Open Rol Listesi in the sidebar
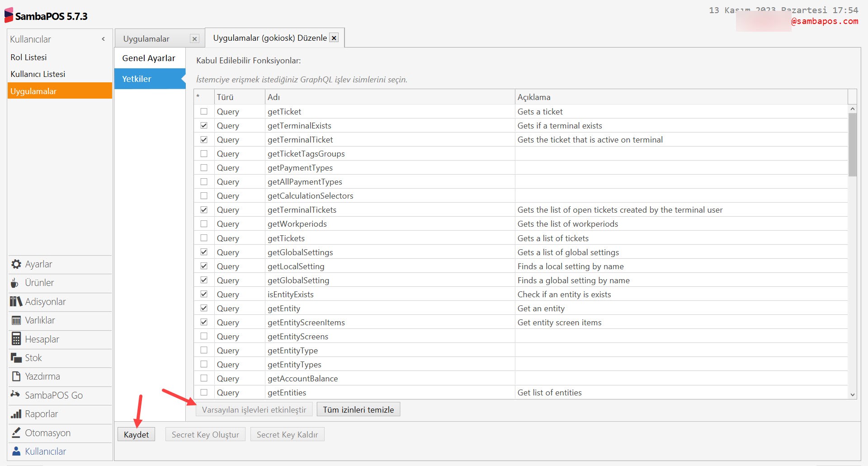Viewport: 868px width, 466px height. (29, 57)
